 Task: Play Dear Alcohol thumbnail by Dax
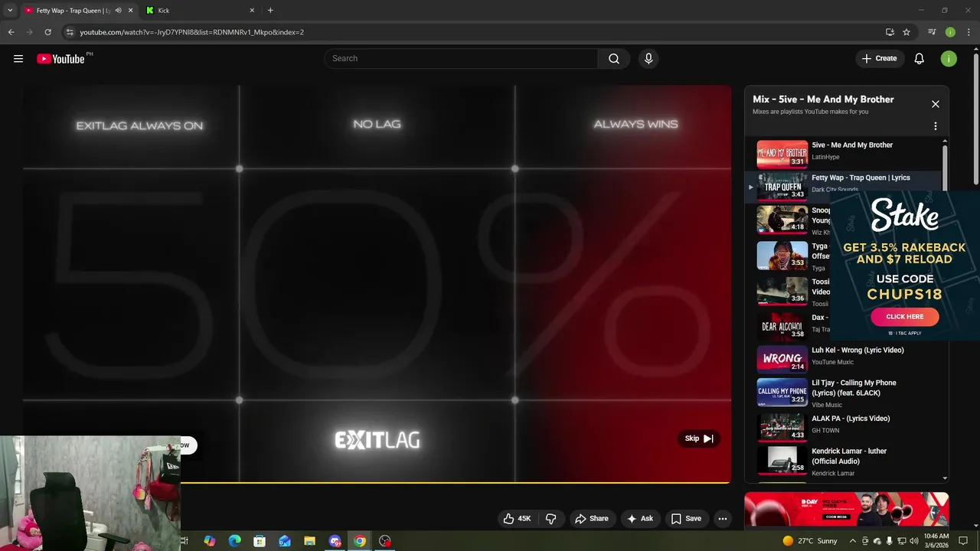782,326
